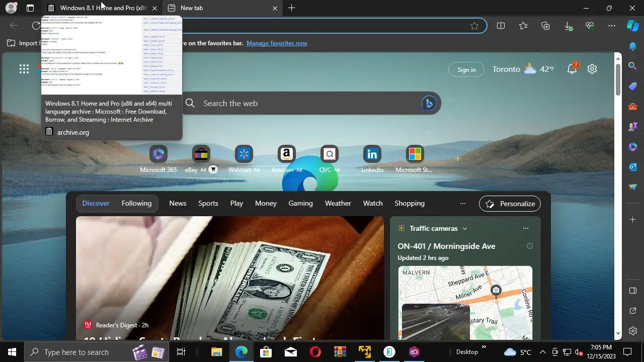Customize sidebar with plus icon
644x362 pixels.
(633, 219)
